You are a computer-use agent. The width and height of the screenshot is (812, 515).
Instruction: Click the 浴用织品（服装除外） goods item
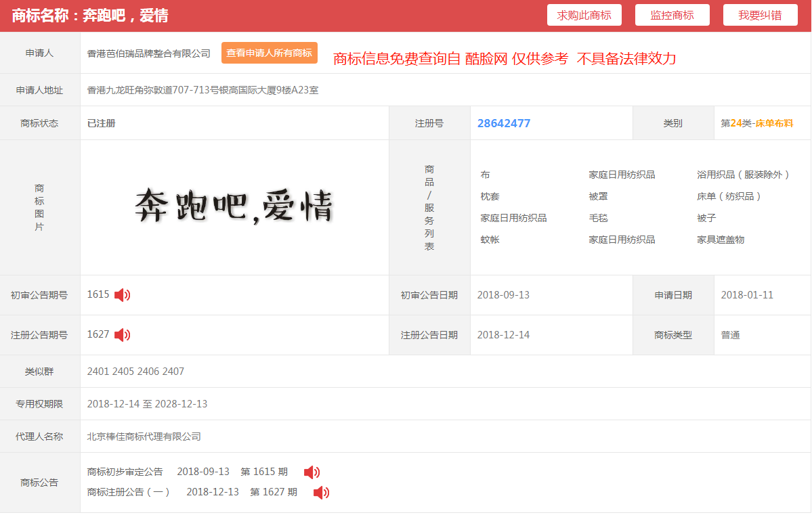pyautogui.click(x=743, y=175)
